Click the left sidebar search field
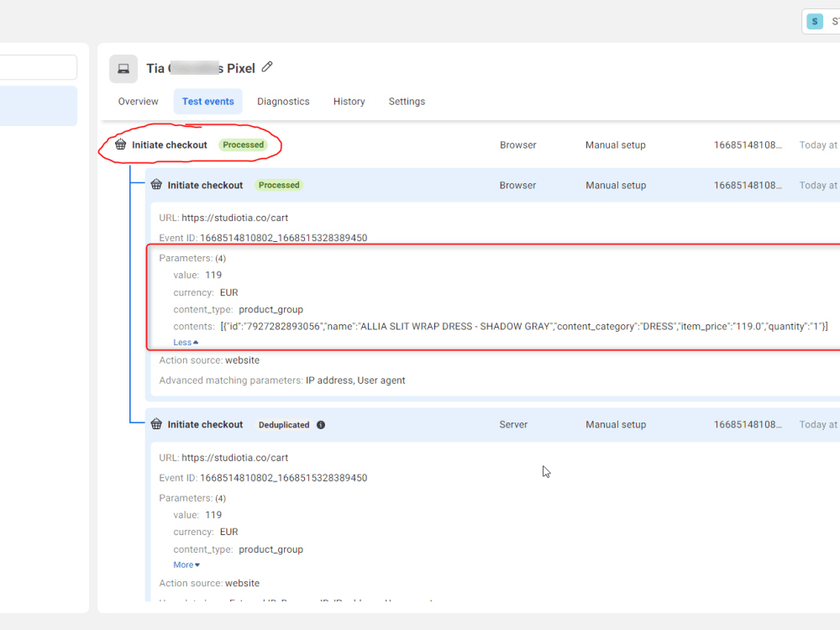The image size is (840, 630). pos(39,67)
